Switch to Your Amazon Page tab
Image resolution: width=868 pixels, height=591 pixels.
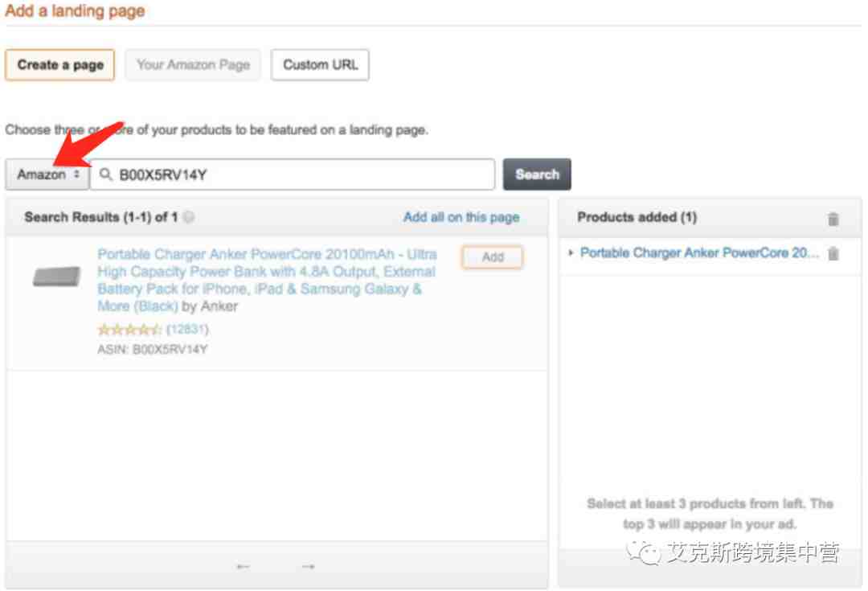point(193,65)
